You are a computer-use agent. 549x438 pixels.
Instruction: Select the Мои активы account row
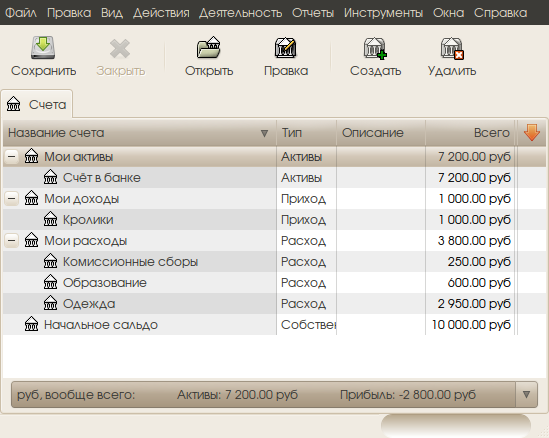(274, 157)
